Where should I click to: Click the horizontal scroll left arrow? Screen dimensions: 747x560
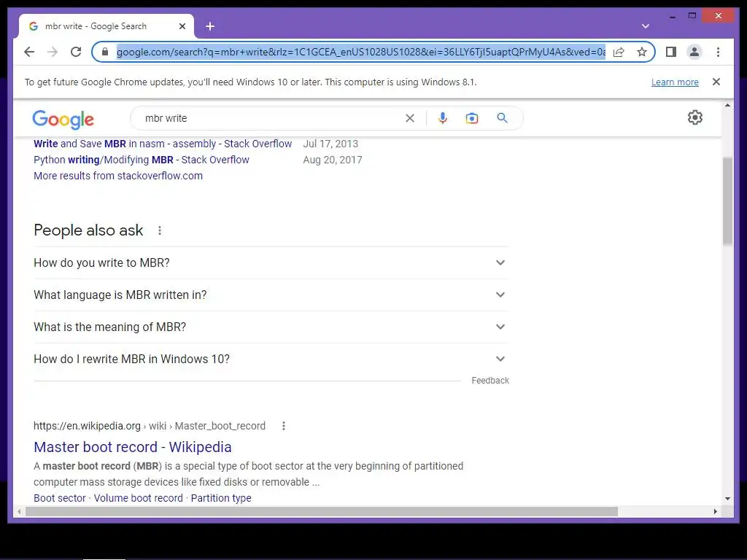[x=19, y=511]
